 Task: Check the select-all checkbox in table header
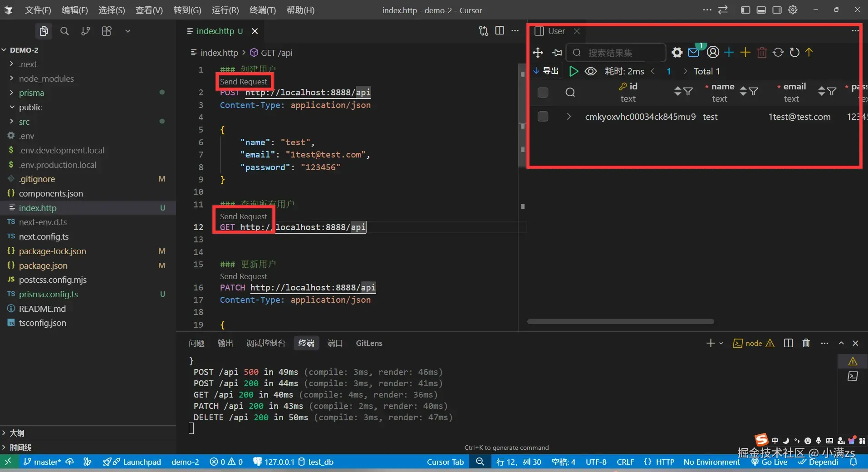pyautogui.click(x=543, y=93)
